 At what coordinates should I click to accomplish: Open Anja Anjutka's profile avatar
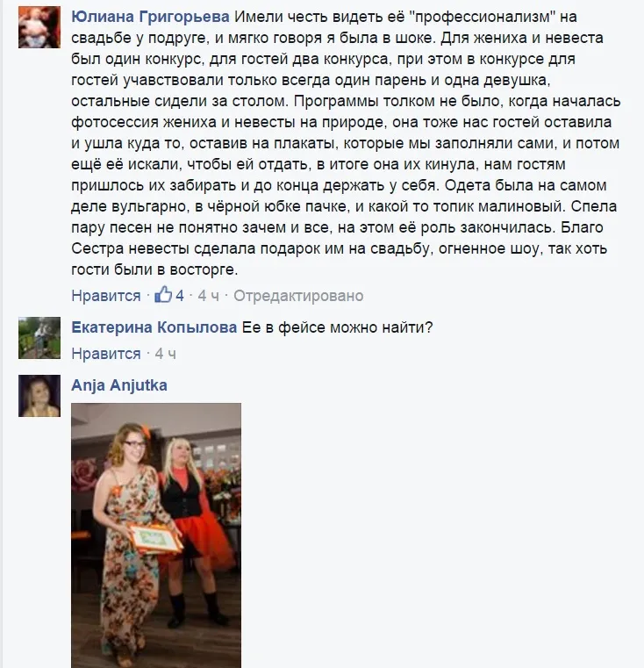tap(39, 395)
